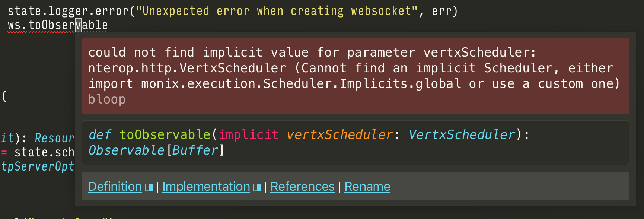Open the Definition link in hover popup

115,187
